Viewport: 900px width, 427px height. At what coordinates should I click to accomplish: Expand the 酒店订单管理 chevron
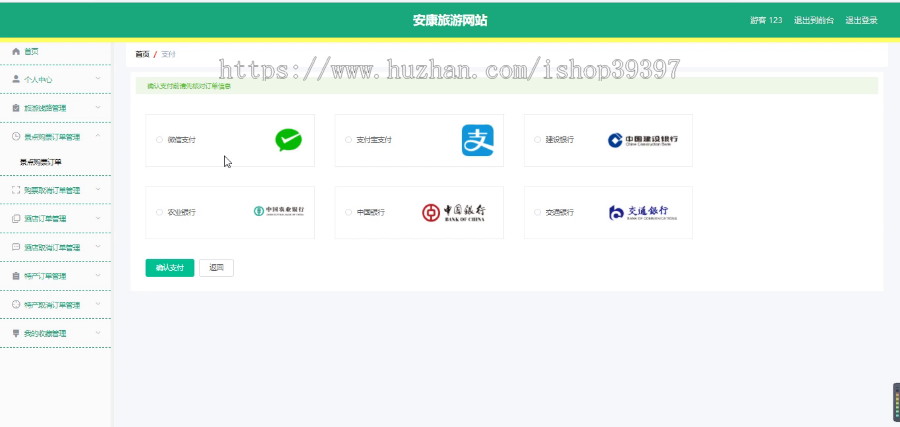coord(98,218)
